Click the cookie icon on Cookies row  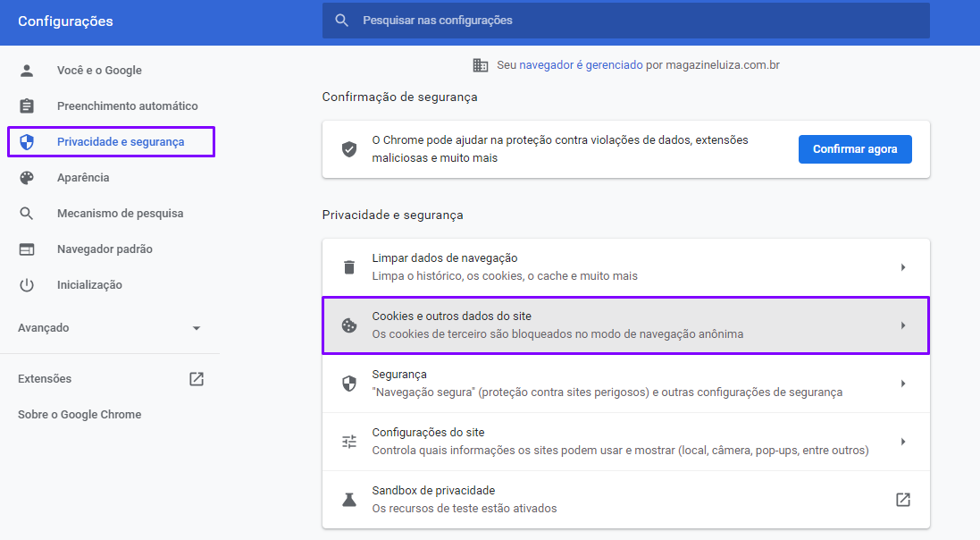click(348, 324)
